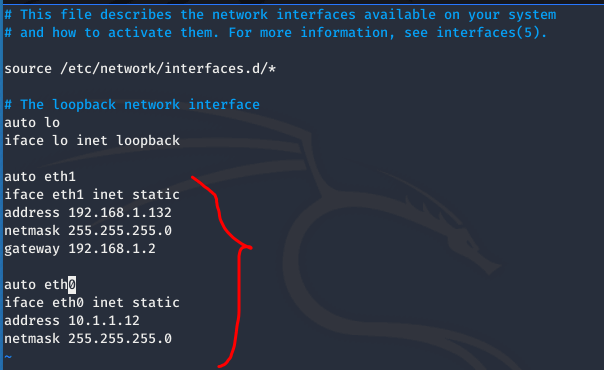Click the gateway 192.168.1.2 value
Viewport: 604px width, 370px height.
coord(112,249)
